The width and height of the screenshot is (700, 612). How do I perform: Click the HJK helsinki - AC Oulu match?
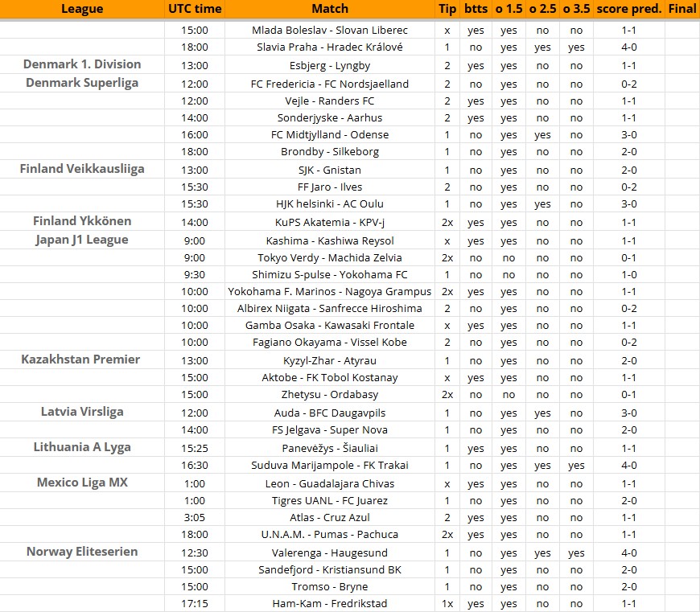click(x=330, y=204)
